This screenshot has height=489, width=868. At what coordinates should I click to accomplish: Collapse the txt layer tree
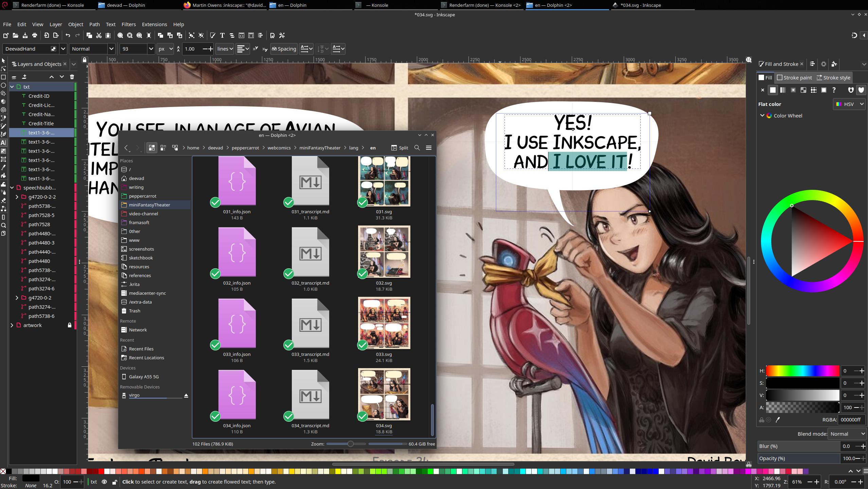pos(12,87)
